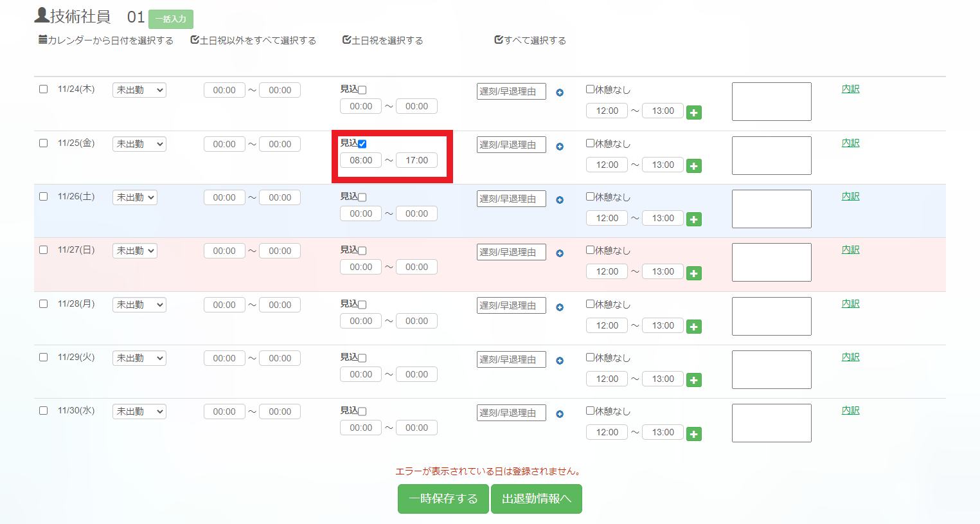
Task: Click the 遅刻/早退理由 field for 11/29
Action: [511, 359]
